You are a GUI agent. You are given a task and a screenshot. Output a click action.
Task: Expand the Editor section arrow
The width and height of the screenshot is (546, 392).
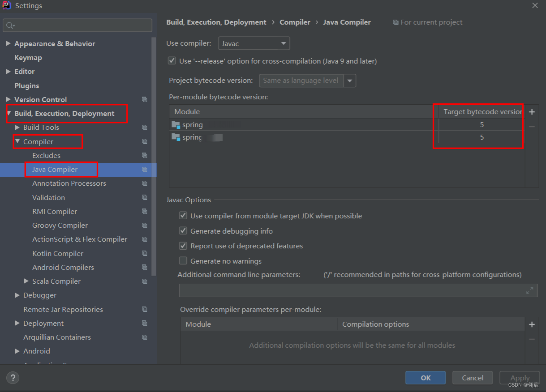tap(8, 71)
